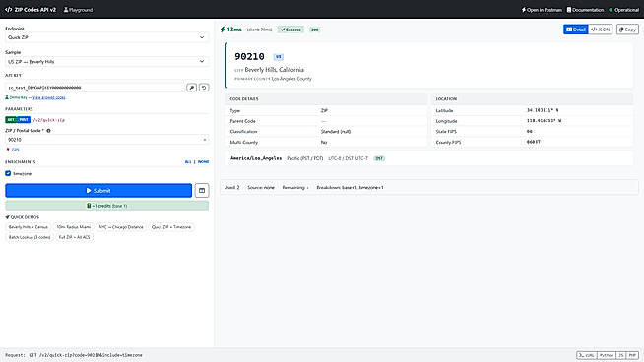Screen dimensions: 644x362
Task: Click the DST badge in the timezone row
Action: [x=379, y=158]
